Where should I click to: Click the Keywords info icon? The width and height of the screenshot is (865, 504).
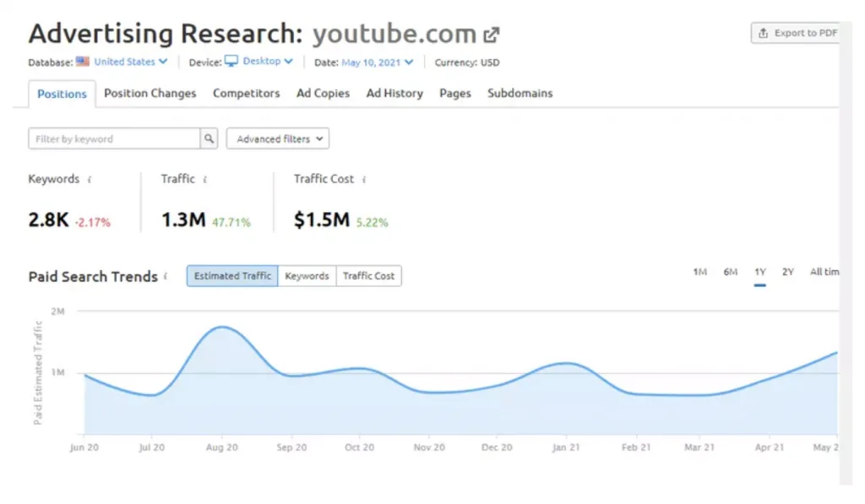click(90, 180)
